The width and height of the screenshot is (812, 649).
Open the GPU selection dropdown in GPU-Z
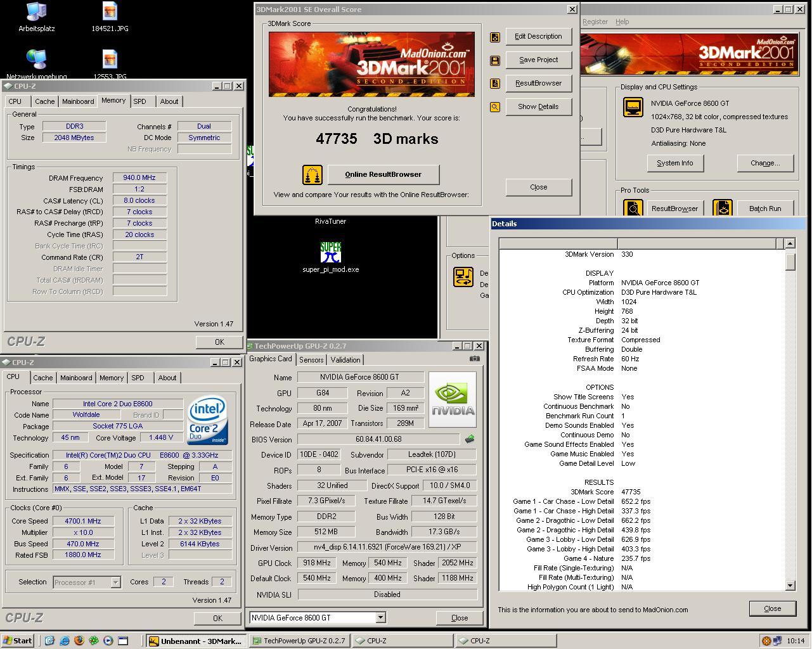(x=380, y=617)
